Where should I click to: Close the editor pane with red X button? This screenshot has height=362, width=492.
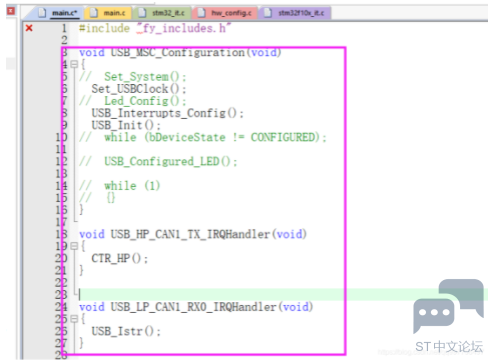11,11
